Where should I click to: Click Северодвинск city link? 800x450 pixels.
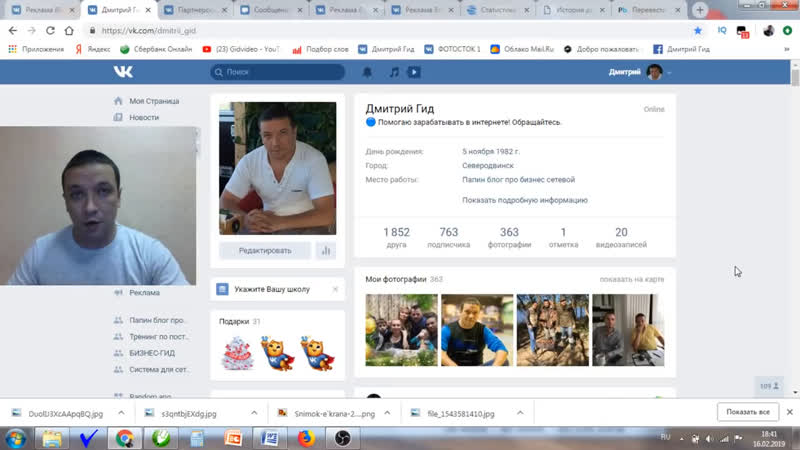point(488,165)
